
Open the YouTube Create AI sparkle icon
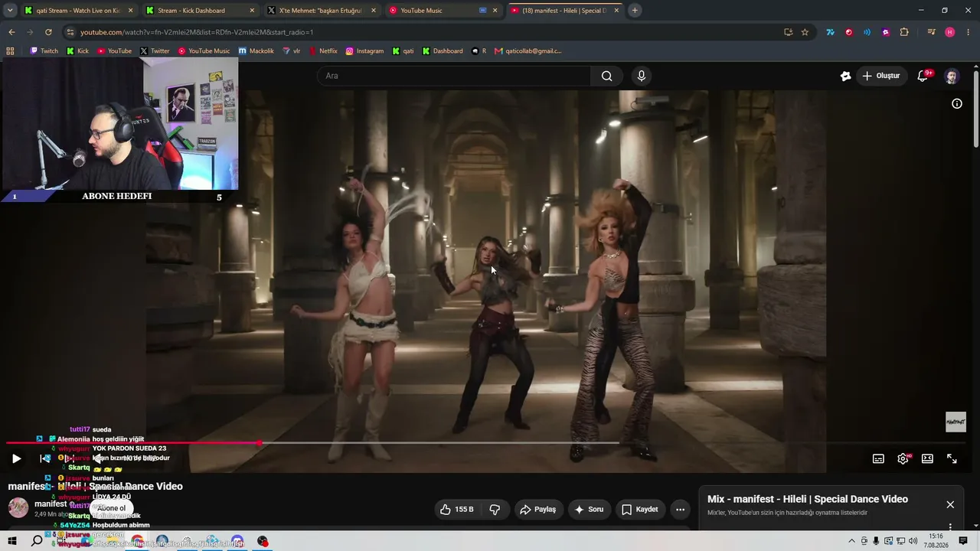point(845,76)
